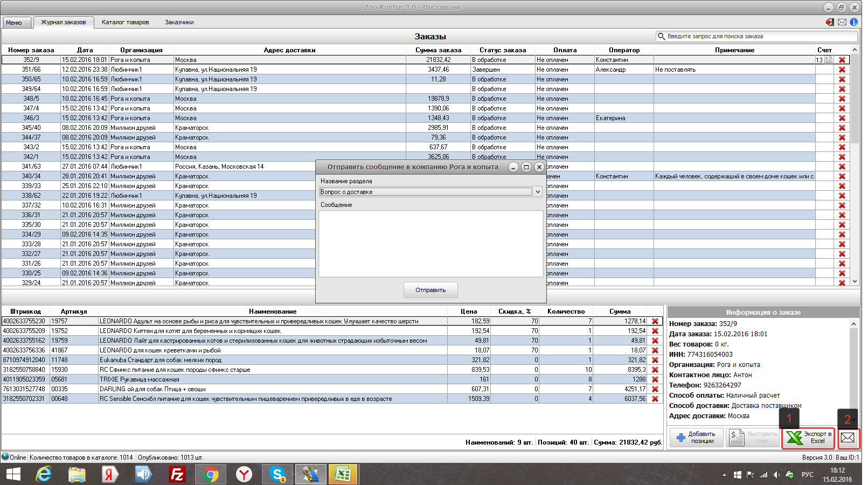The width and height of the screenshot is (868, 485).
Task: Delete order 348/5 with its red cross
Action: pyautogui.click(x=842, y=99)
